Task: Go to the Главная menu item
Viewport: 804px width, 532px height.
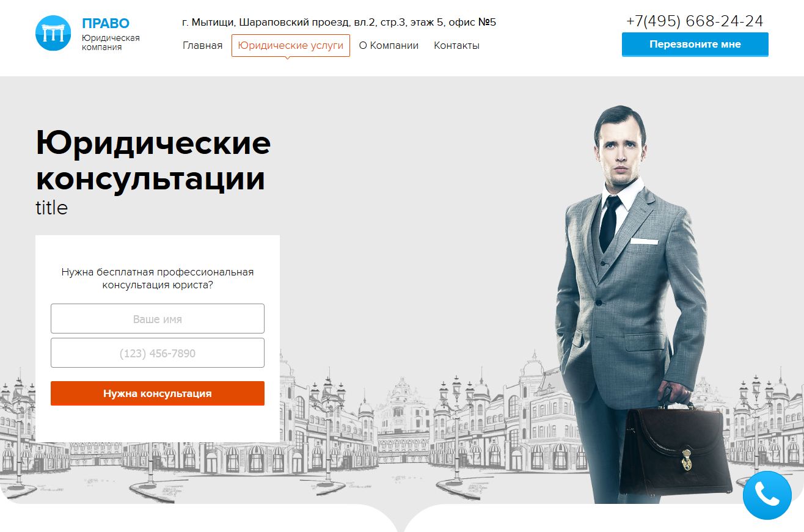Action: 202,45
